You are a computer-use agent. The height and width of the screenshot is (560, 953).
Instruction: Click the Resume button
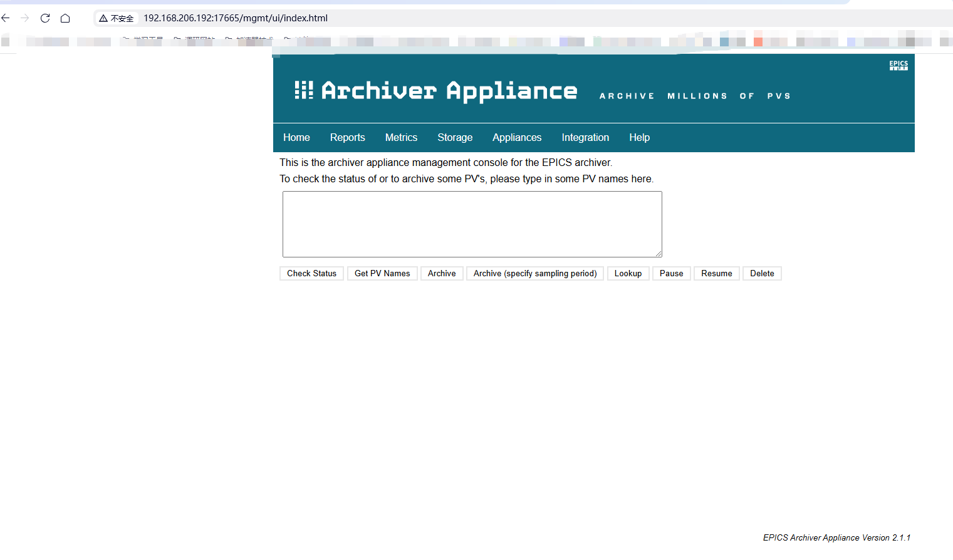[x=716, y=274]
